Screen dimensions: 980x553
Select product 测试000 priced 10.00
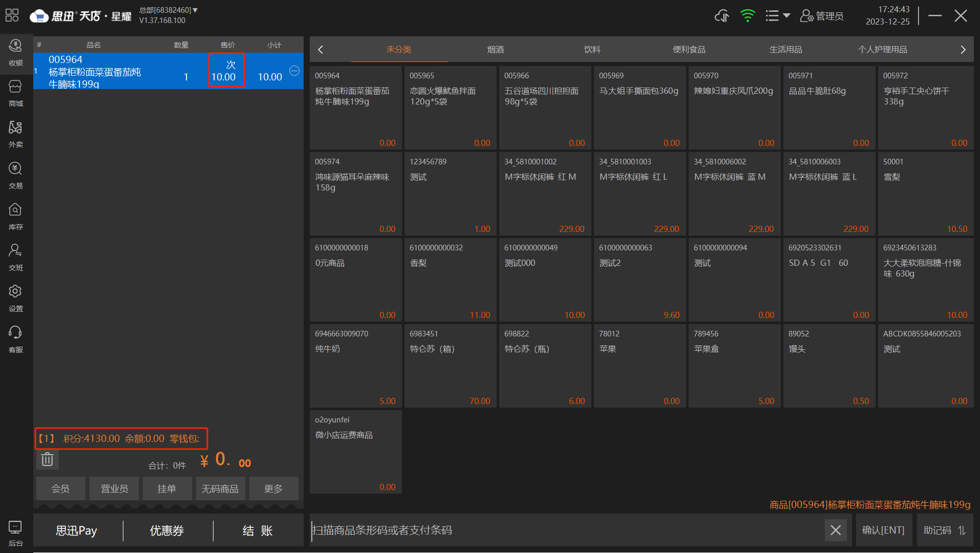(x=545, y=280)
